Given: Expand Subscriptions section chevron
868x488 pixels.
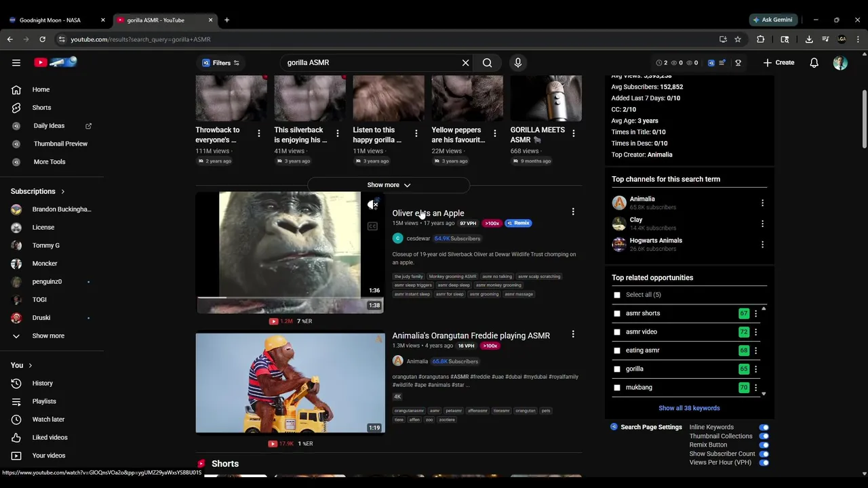Looking at the screenshot, I should click(x=62, y=192).
